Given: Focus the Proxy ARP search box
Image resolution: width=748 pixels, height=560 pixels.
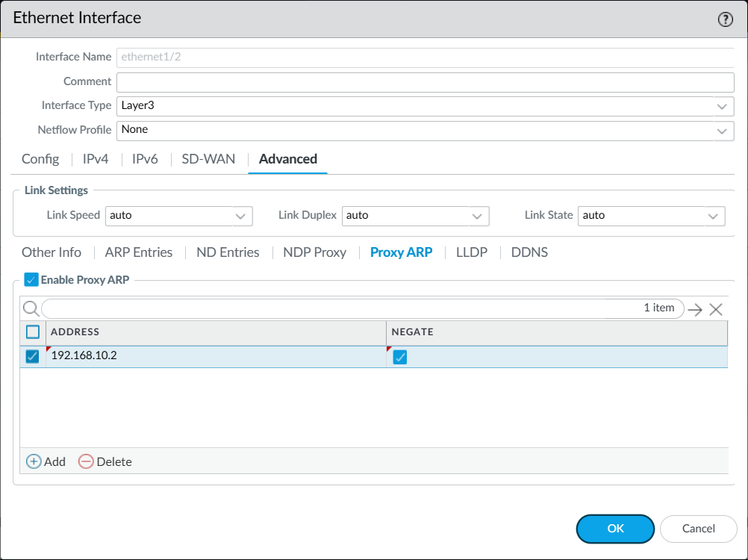Looking at the screenshot, I should coord(363,308).
